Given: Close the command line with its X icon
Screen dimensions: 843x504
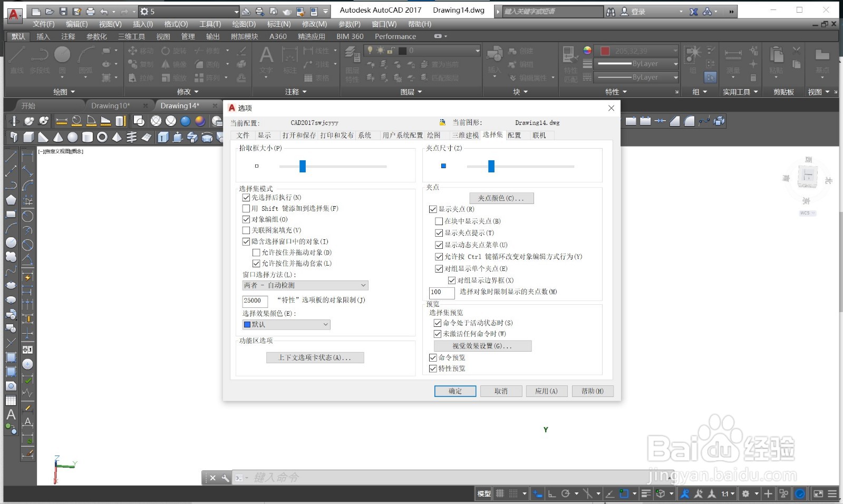Looking at the screenshot, I should [x=212, y=478].
